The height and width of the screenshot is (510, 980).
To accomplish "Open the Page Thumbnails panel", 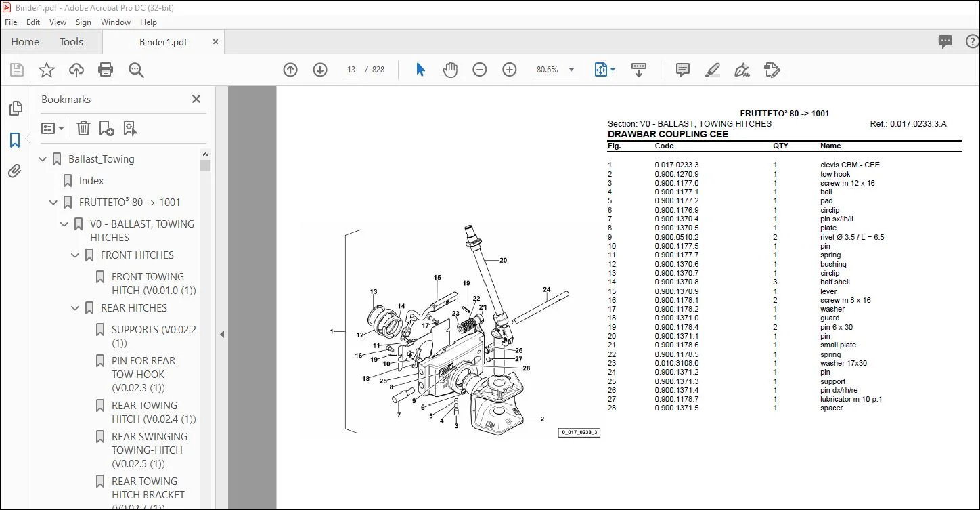I will (x=15, y=108).
